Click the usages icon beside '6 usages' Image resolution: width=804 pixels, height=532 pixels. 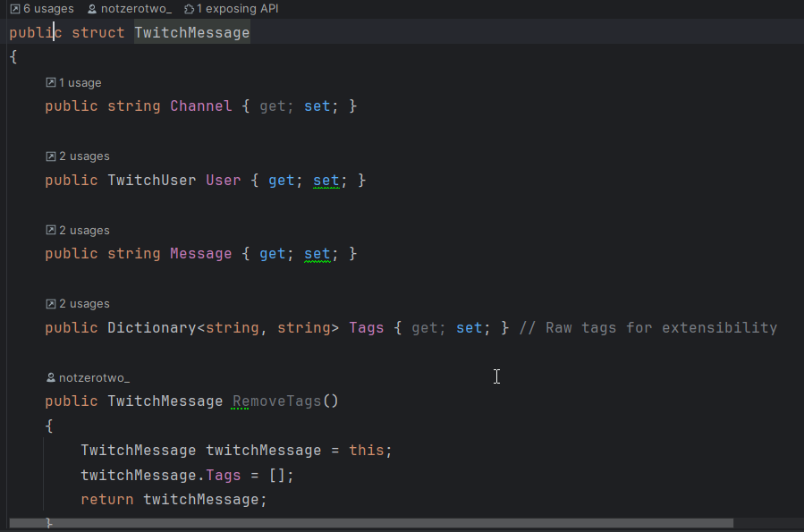(15, 9)
